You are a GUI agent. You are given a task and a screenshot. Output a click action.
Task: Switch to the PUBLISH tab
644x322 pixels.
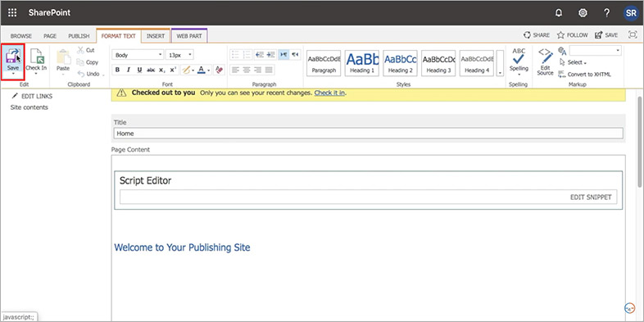click(x=79, y=36)
